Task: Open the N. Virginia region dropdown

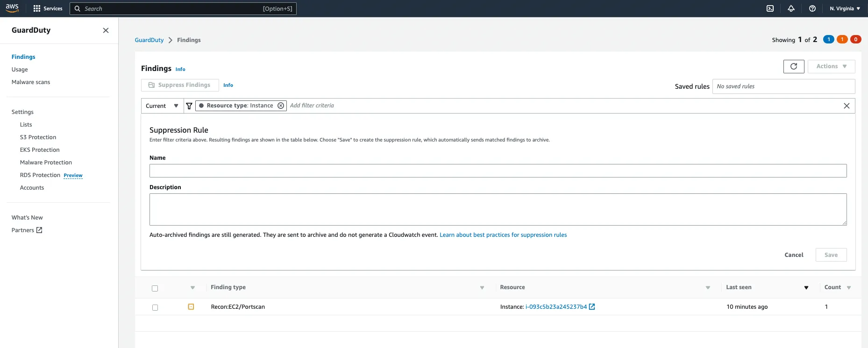Action: (845, 8)
